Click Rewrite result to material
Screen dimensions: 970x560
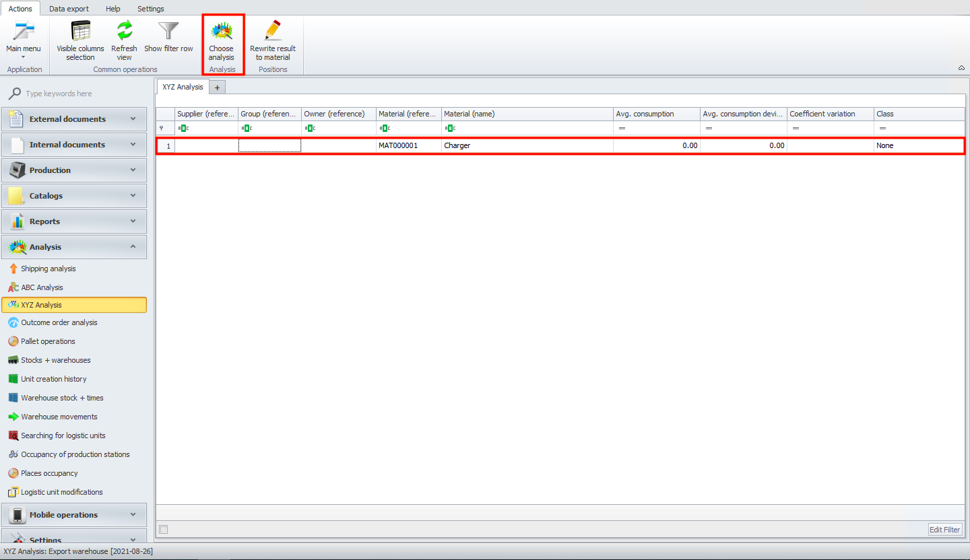(273, 40)
